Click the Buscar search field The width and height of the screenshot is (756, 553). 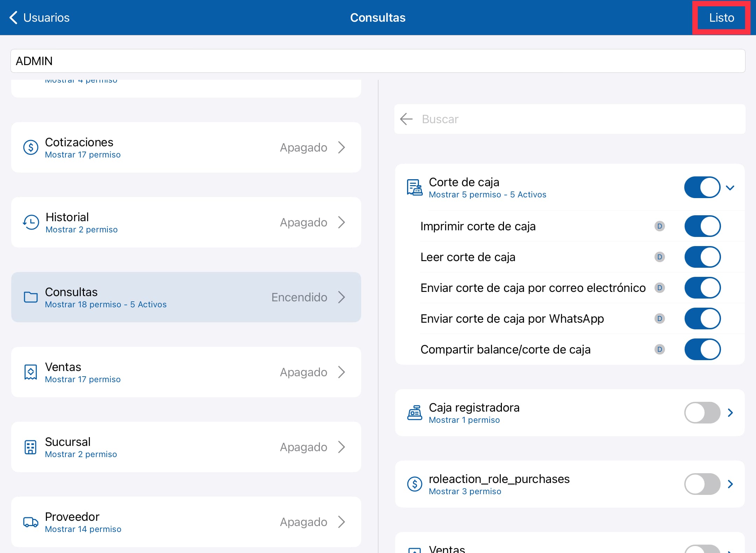coord(569,119)
